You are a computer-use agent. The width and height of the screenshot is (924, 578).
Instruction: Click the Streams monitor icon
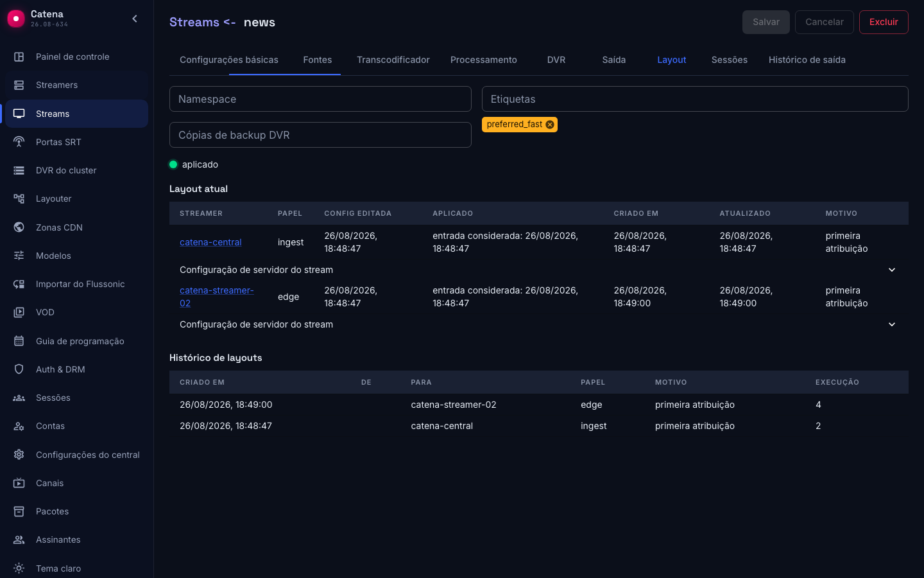click(19, 114)
